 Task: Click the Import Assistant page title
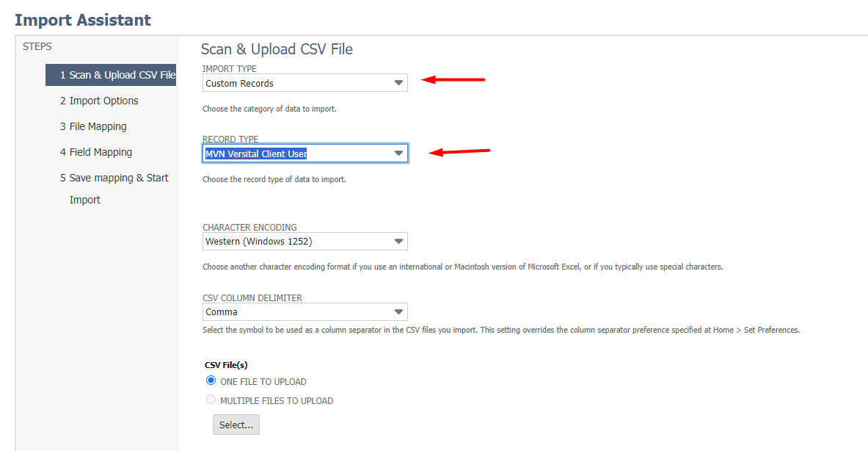click(83, 20)
